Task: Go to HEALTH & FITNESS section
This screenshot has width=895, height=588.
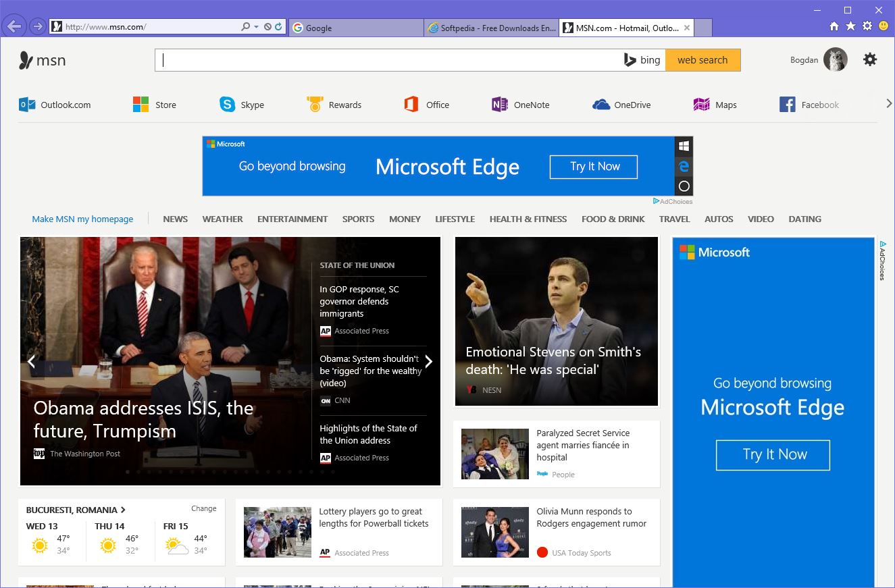Action: pyautogui.click(x=528, y=219)
